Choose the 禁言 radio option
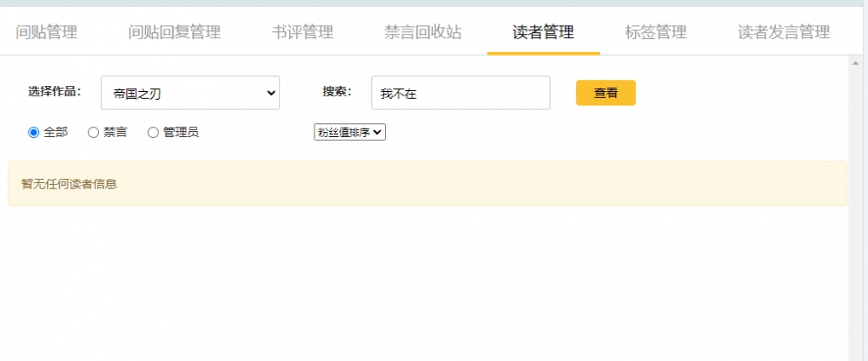Screen dimensions: 868x361 [93, 133]
